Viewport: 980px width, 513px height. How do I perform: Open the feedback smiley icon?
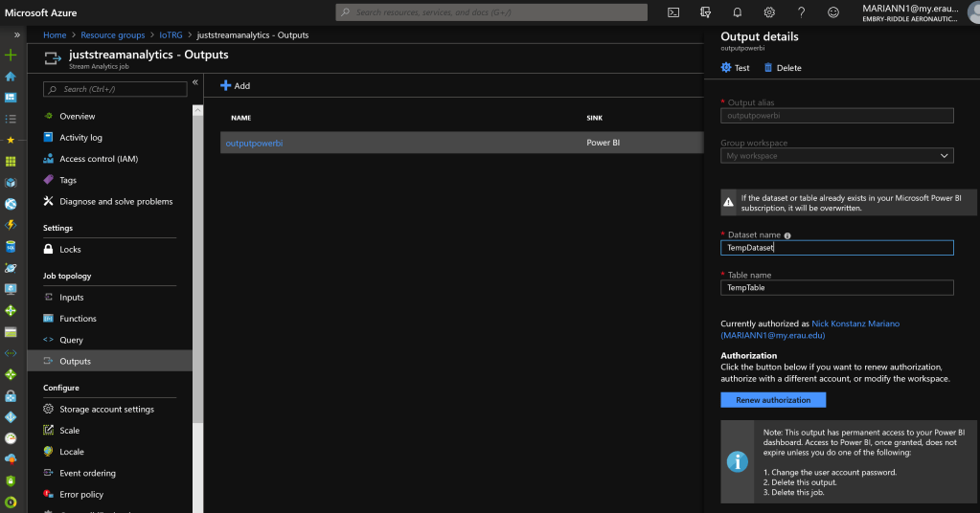click(x=832, y=12)
